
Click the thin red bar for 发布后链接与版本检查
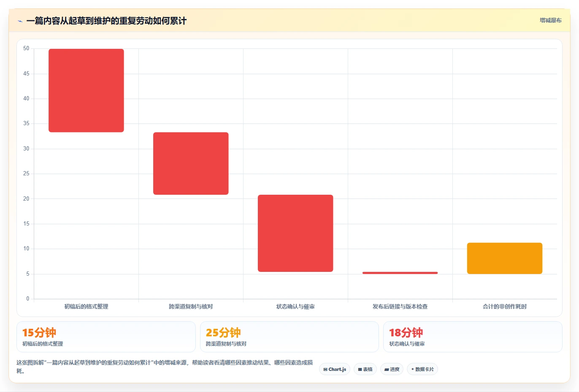pyautogui.click(x=400, y=273)
